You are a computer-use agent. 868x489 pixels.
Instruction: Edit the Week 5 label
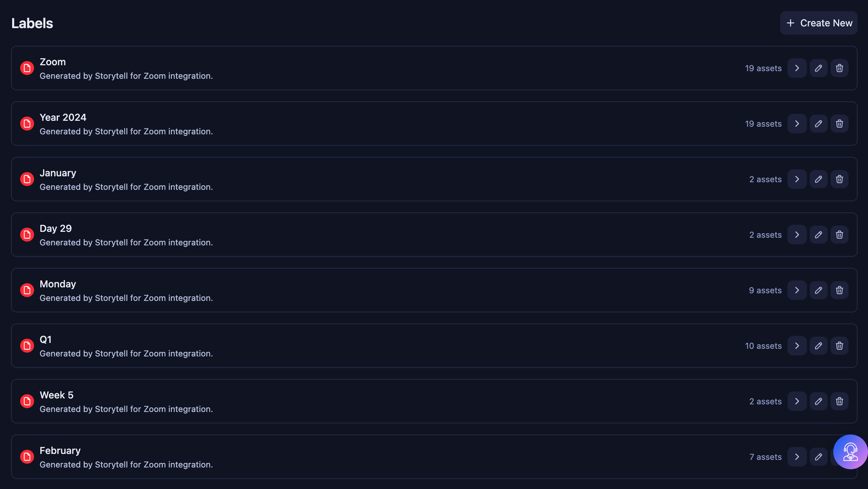pos(818,401)
